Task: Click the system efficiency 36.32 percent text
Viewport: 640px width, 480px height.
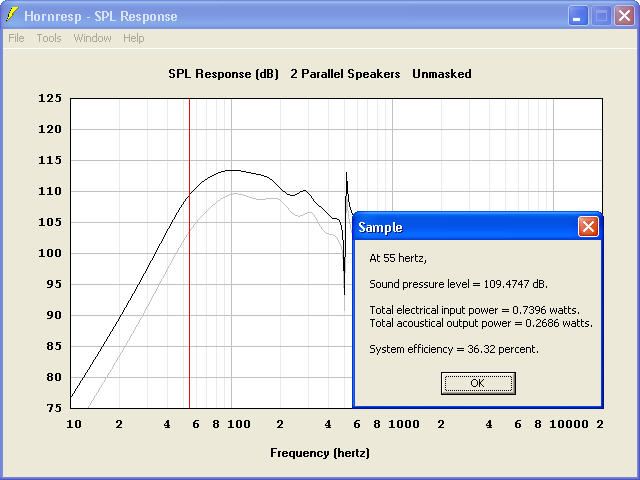Action: [x=454, y=349]
